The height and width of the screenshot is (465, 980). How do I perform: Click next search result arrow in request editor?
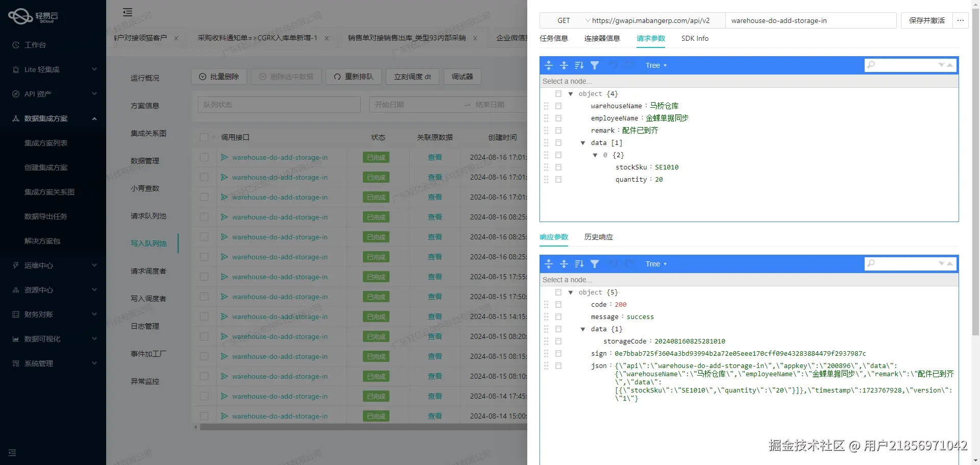click(942, 65)
